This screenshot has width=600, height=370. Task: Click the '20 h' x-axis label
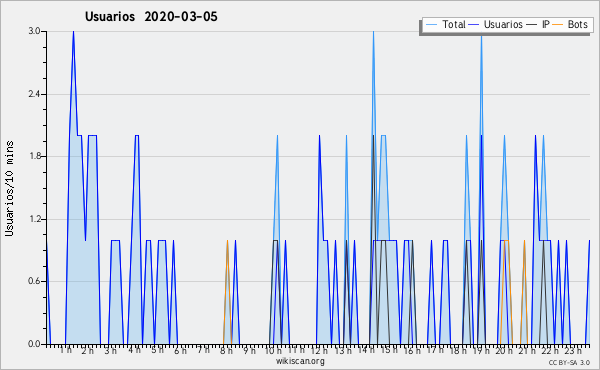[504, 351]
